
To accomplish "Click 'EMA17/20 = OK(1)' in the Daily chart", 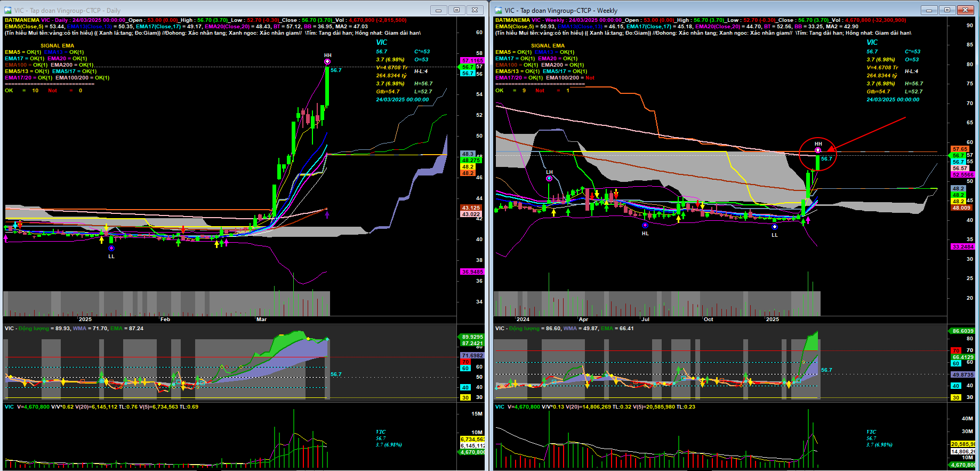I will point(29,78).
